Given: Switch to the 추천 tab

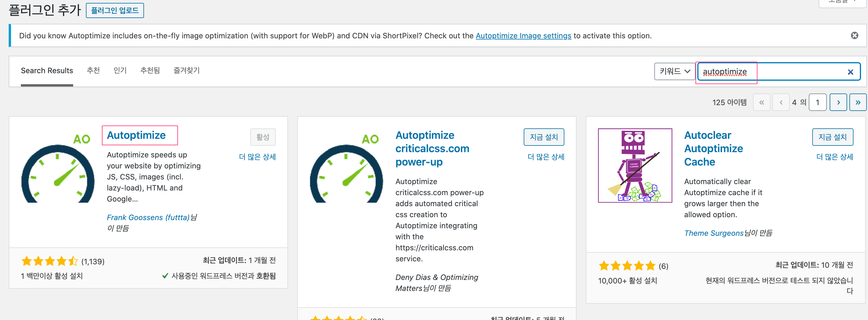Looking at the screenshot, I should [93, 71].
